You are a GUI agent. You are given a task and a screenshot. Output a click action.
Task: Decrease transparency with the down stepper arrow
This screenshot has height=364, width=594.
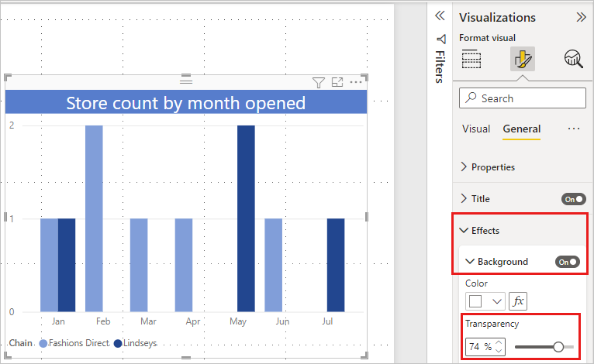tap(499, 350)
